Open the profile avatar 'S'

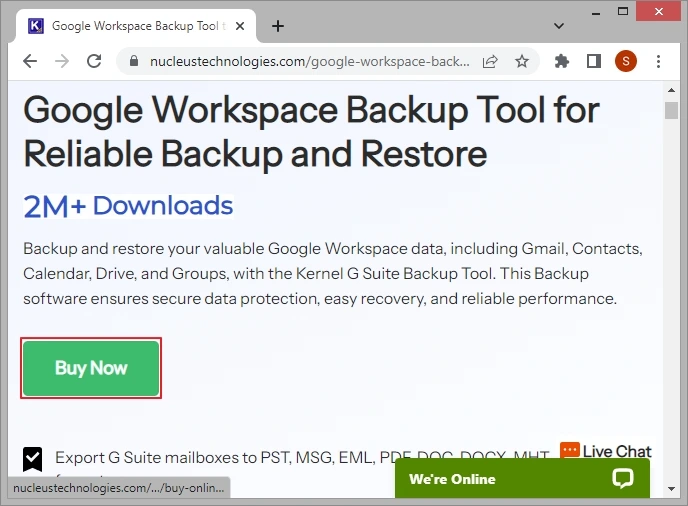coord(625,61)
